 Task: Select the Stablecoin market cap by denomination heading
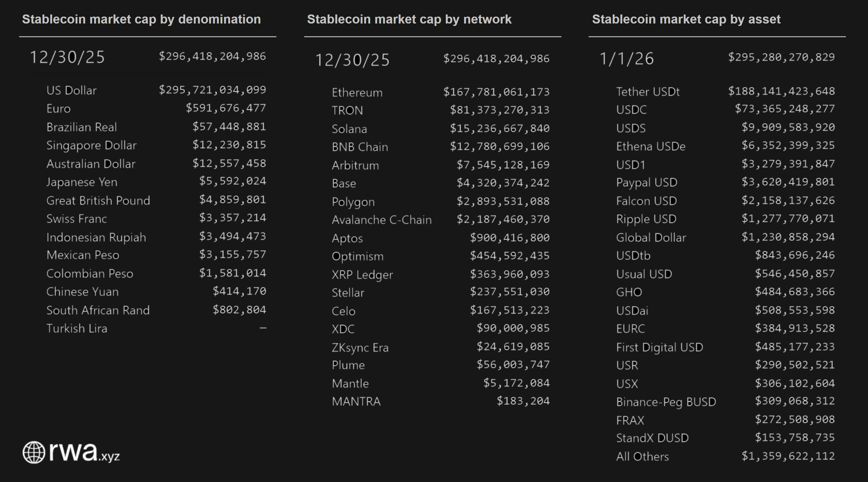[141, 20]
